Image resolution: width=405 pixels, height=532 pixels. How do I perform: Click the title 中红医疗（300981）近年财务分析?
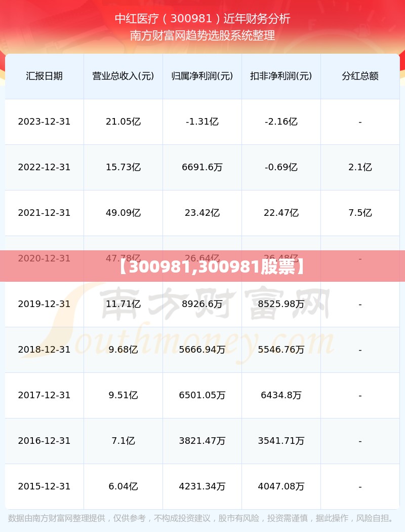point(202,18)
